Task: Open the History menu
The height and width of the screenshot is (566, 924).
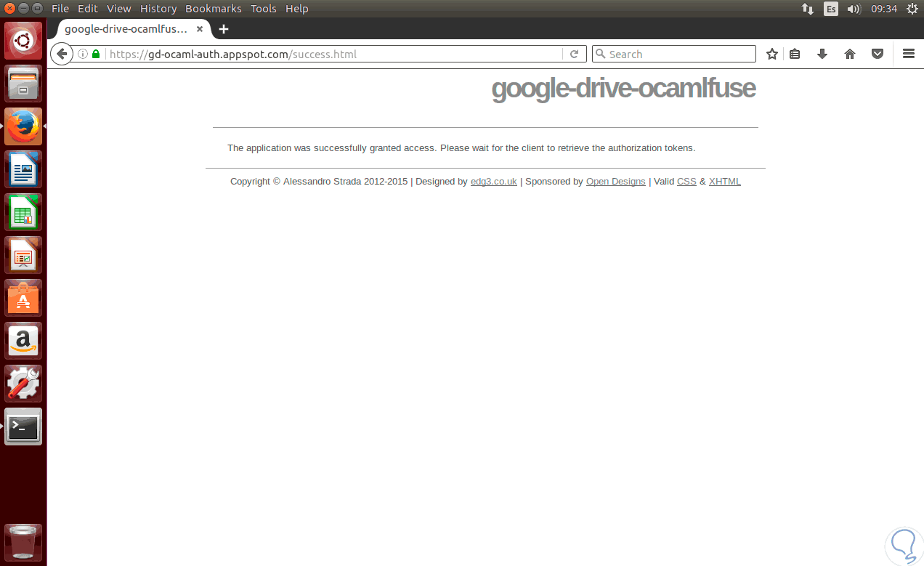Action: (158, 9)
